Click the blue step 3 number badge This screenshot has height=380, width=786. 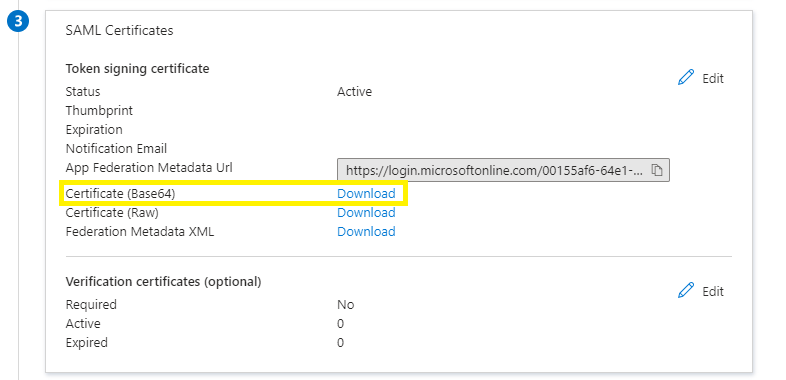click(18, 22)
